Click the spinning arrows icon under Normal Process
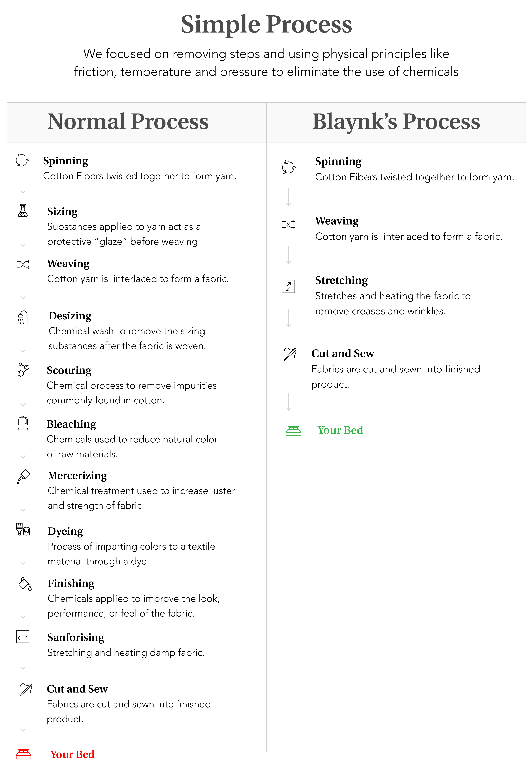532x781 pixels. 22,160
